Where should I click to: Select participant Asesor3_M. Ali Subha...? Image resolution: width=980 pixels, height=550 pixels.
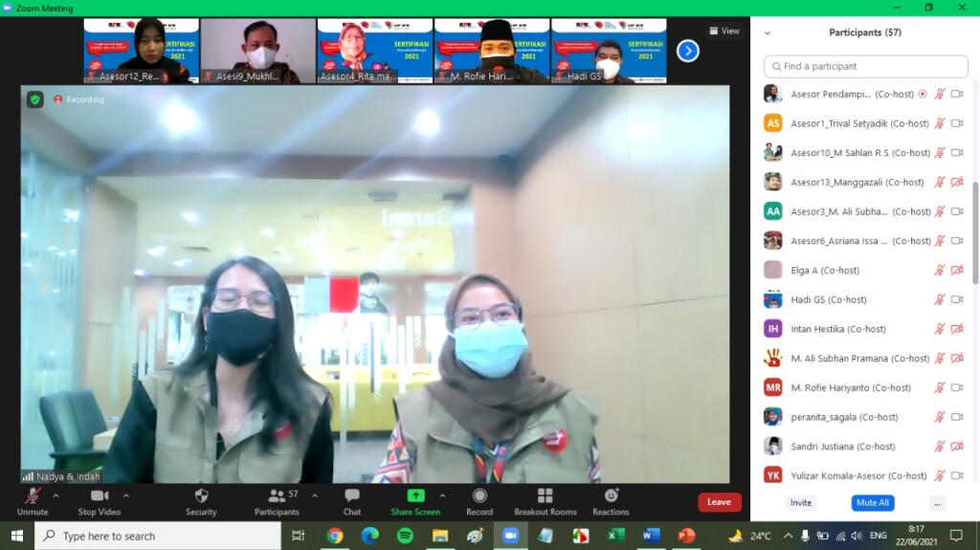865,211
